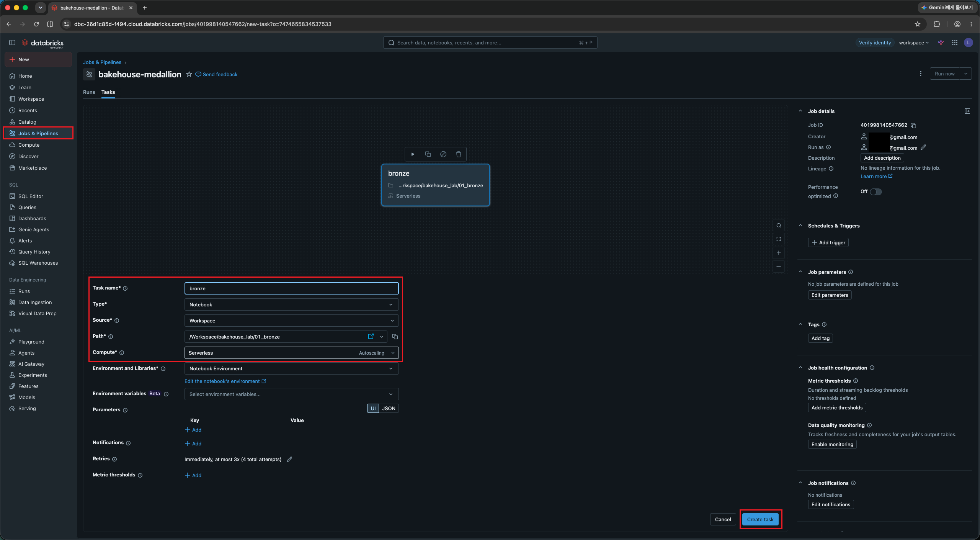The height and width of the screenshot is (540, 980).
Task: Copy the notebook path
Action: coord(395,337)
